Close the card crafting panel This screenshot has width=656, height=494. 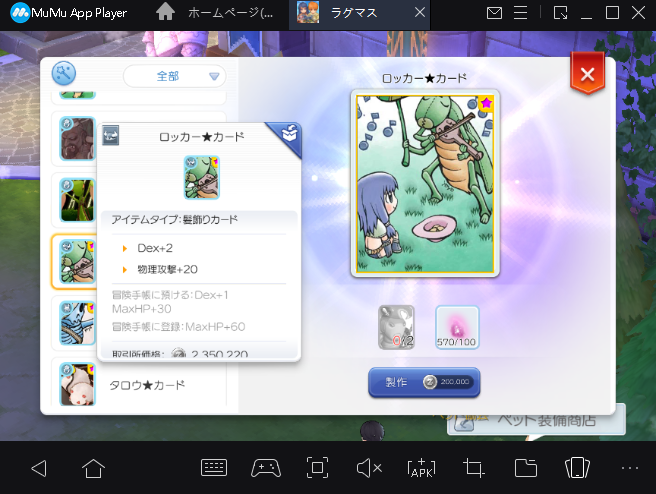click(587, 74)
